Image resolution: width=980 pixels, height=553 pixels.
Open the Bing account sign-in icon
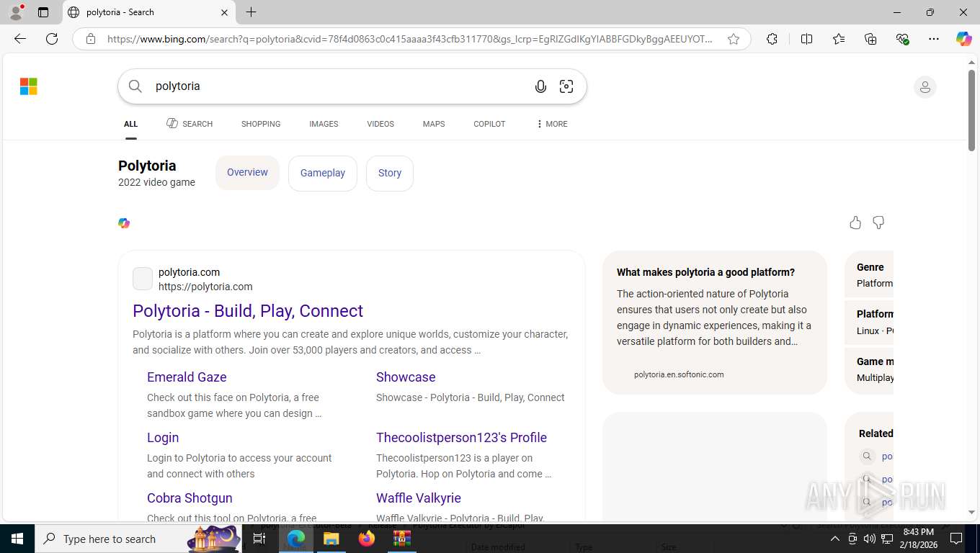click(925, 87)
